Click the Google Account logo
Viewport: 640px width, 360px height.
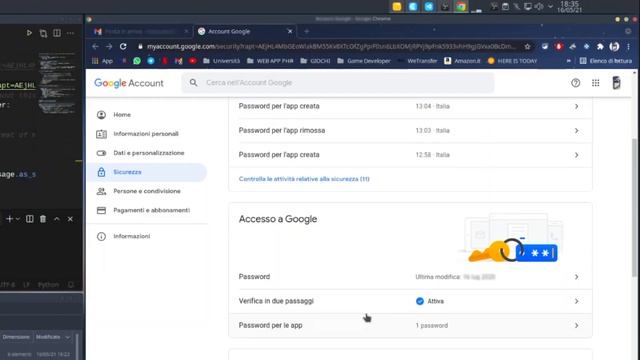129,83
